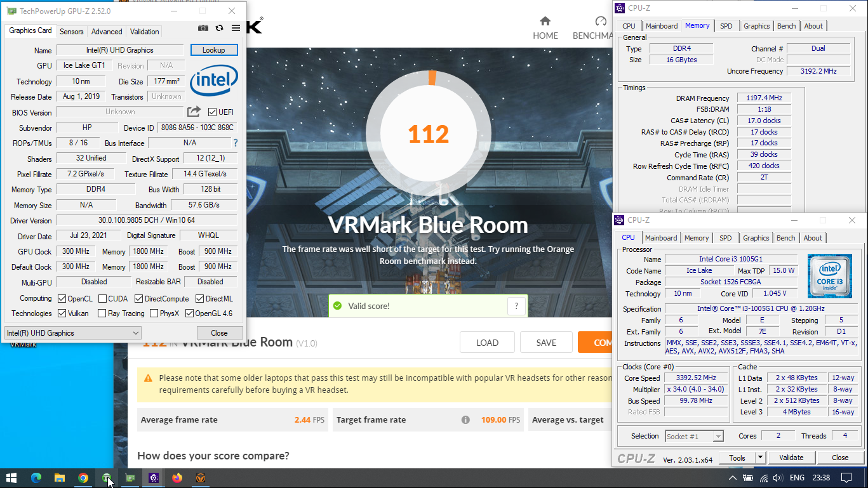
Task: Switch to GPU-Z Validation tab
Action: [144, 31]
